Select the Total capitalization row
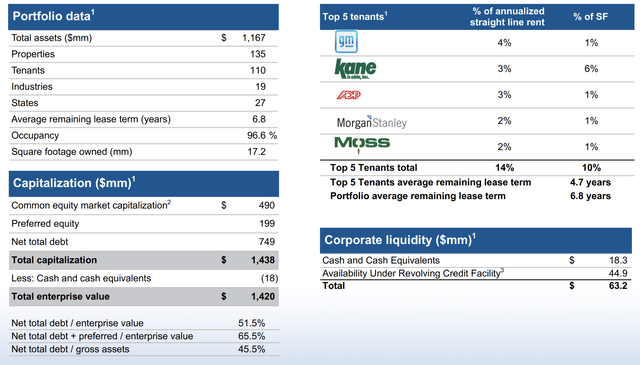This screenshot has height=365, width=640. [144, 260]
